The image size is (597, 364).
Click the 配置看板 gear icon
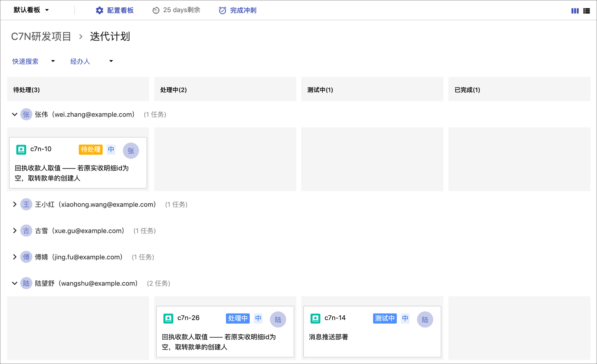pyautogui.click(x=99, y=10)
